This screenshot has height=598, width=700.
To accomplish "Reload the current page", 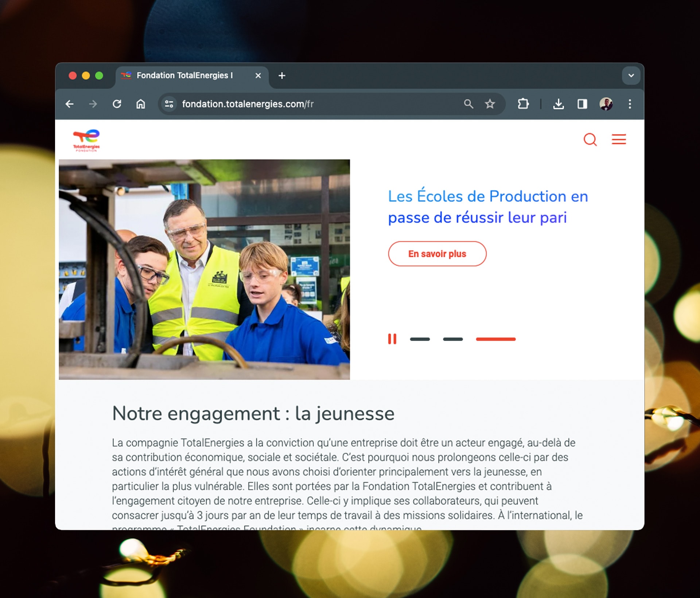I will [x=117, y=104].
